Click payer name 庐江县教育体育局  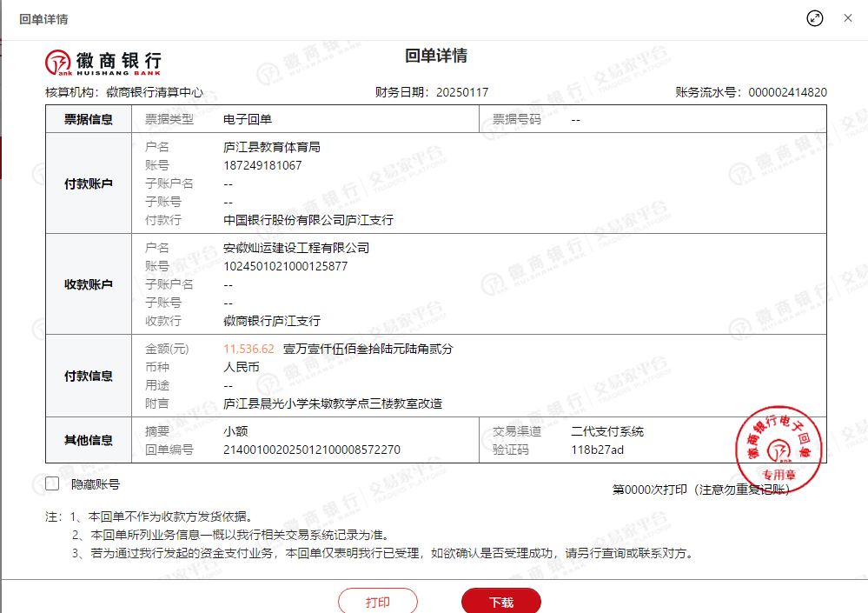tap(272, 147)
